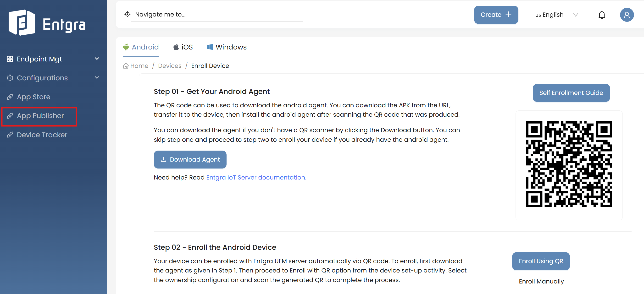Click the App Publisher rocket icon
This screenshot has width=644, height=294.
[10, 116]
